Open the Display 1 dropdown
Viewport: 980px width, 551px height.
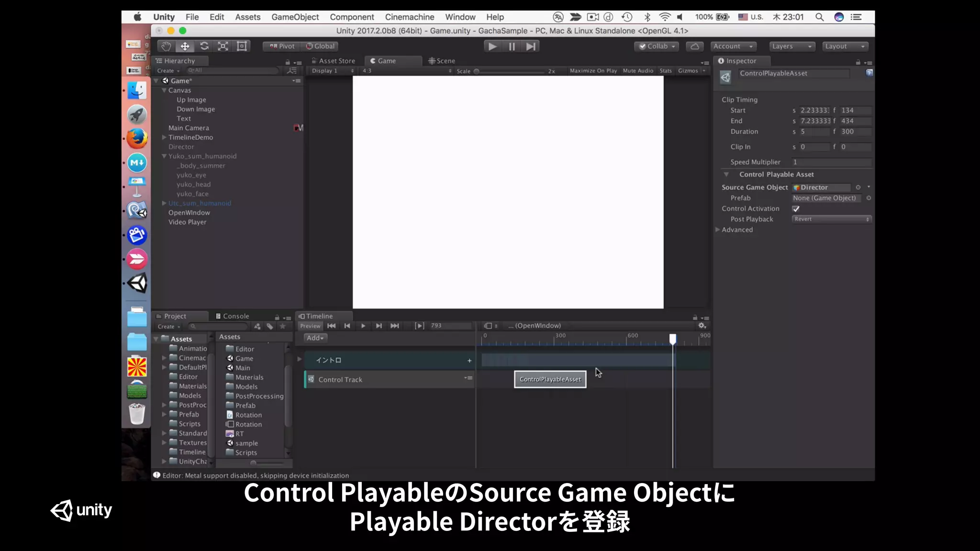(333, 71)
